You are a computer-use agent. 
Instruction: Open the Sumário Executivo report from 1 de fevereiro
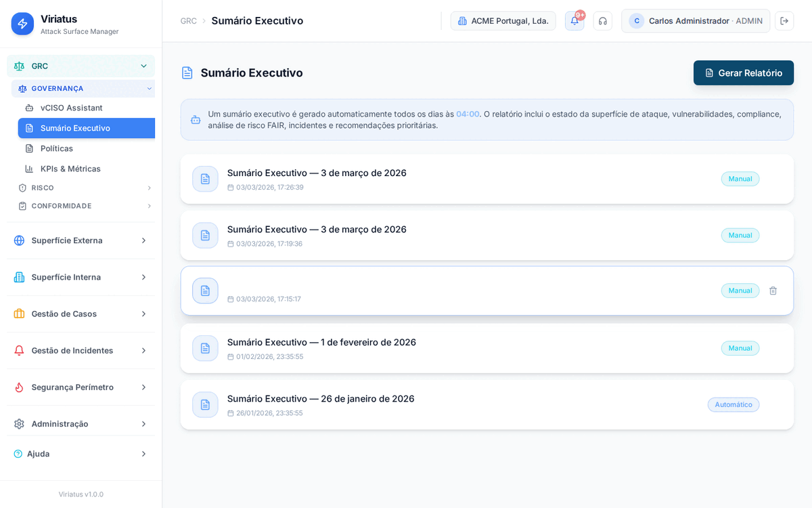click(322, 342)
